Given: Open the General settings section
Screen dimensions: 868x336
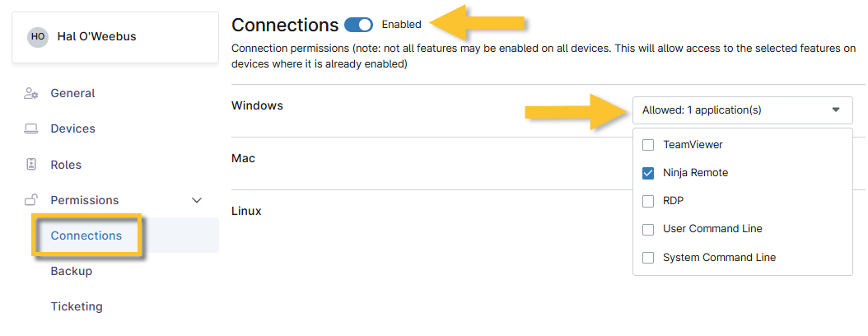Looking at the screenshot, I should [72, 93].
